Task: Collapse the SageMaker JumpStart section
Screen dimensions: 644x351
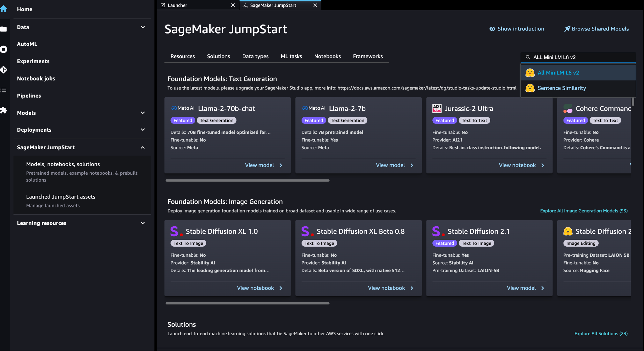Action: pos(143,147)
